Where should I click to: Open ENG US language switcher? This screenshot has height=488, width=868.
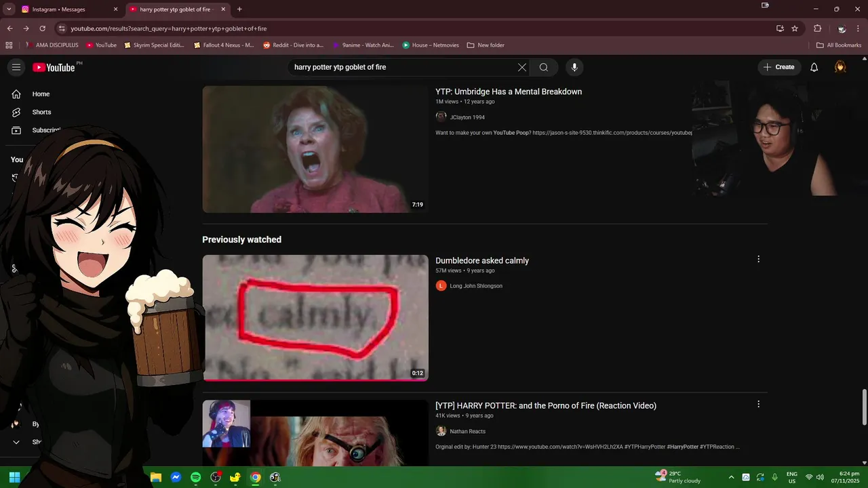click(792, 477)
